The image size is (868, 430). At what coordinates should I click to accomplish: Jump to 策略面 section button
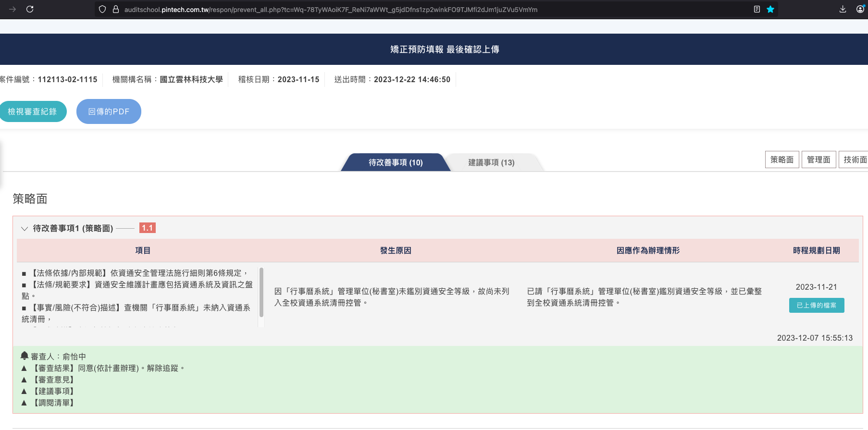click(x=782, y=160)
